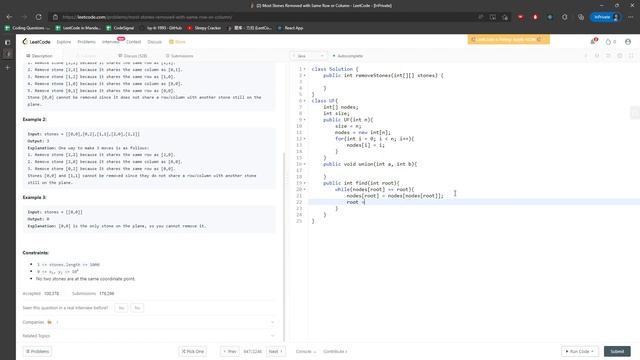Screen dimensions: 640x360
Task: Collapse the fold arrow at line 12
Action: tap(305, 139)
